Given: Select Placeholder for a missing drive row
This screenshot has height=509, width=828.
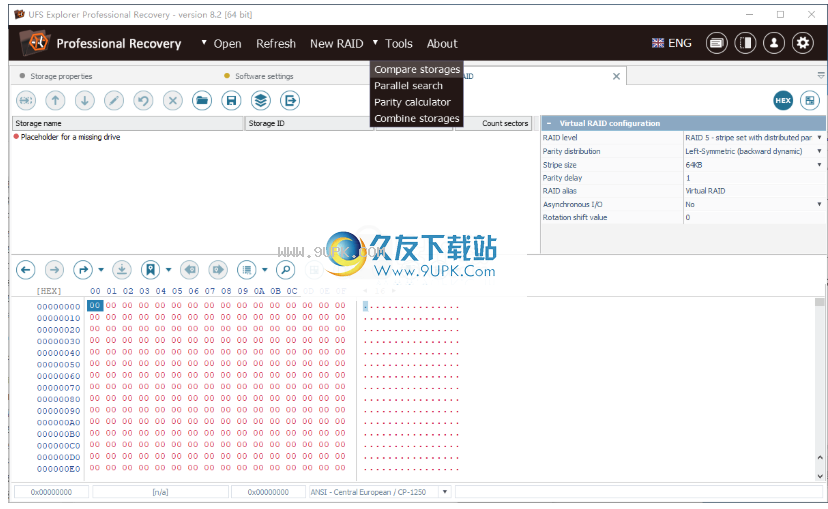Looking at the screenshot, I should coord(70,137).
